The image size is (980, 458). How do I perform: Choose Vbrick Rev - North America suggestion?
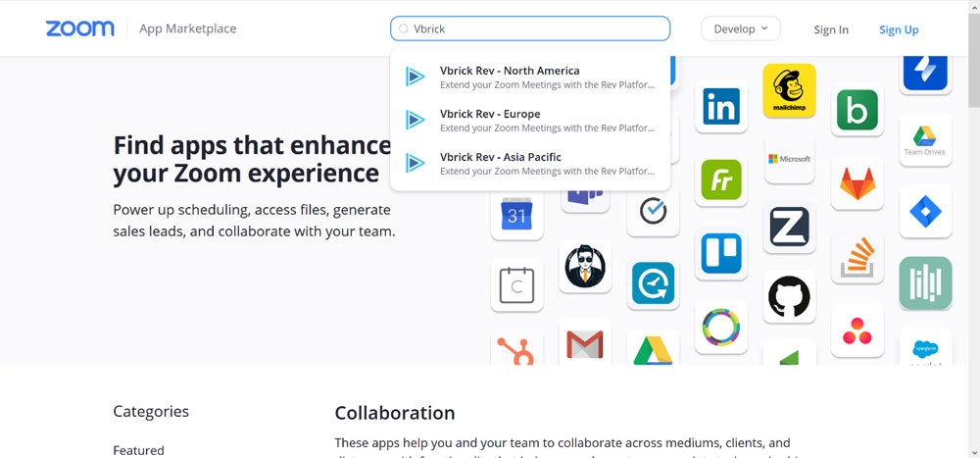[530, 76]
